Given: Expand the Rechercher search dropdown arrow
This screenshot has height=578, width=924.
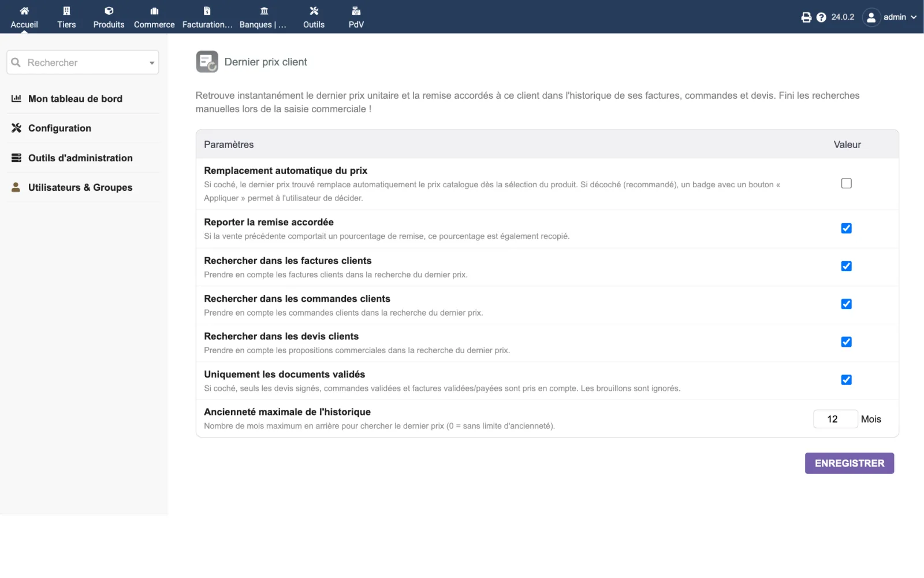Looking at the screenshot, I should click(x=152, y=63).
